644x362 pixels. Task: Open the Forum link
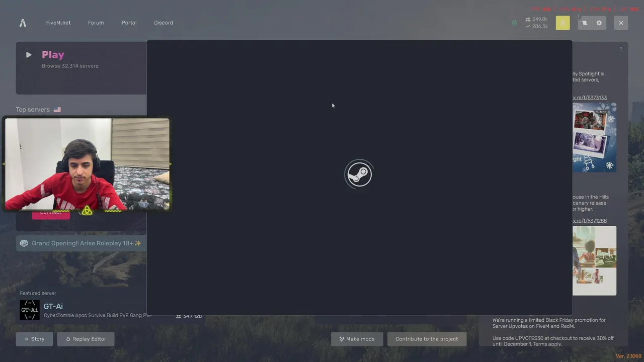click(96, 23)
